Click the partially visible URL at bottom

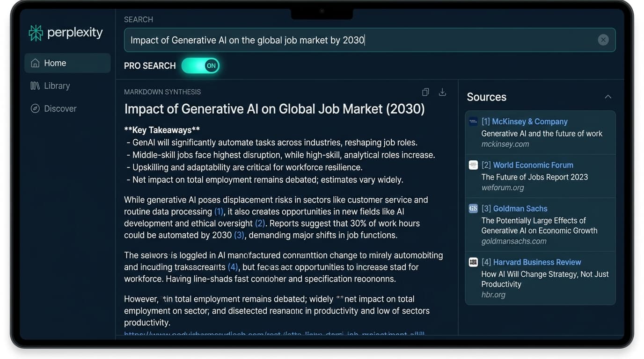pyautogui.click(x=274, y=334)
